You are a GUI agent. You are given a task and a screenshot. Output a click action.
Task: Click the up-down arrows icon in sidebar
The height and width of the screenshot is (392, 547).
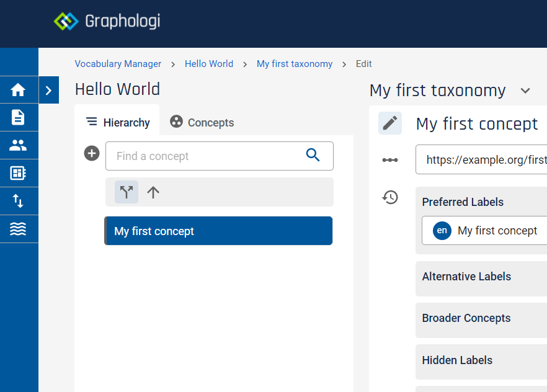[x=18, y=201]
